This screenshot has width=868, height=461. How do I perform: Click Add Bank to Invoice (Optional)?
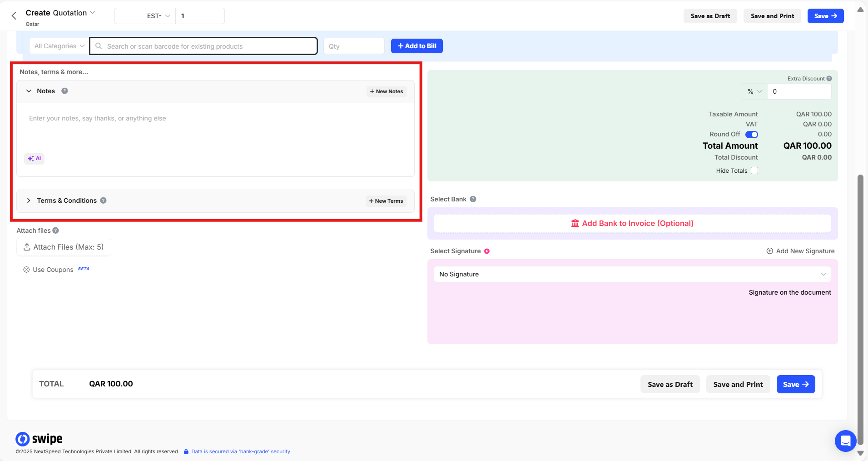[632, 223]
